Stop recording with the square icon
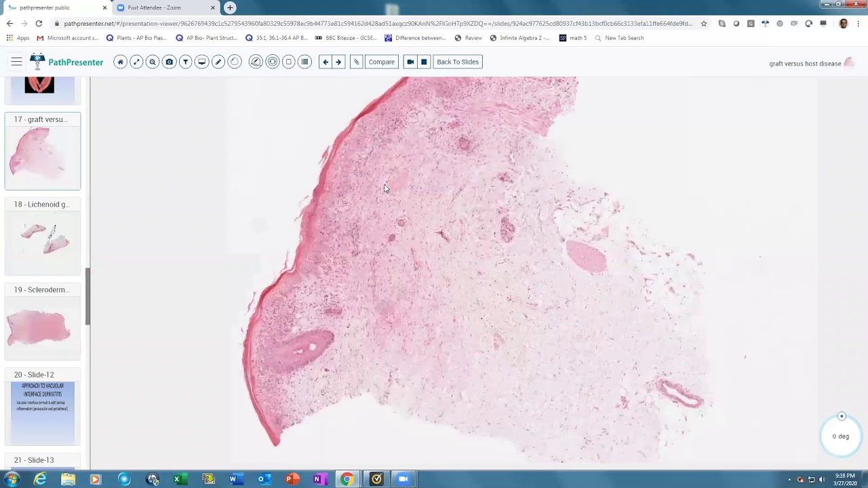The image size is (868, 488). [424, 62]
